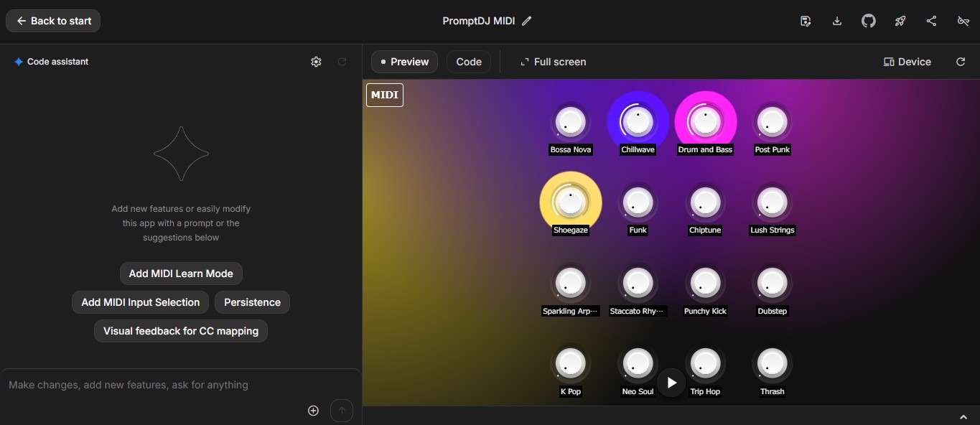Toggle the MIDI button in the preview

[385, 95]
